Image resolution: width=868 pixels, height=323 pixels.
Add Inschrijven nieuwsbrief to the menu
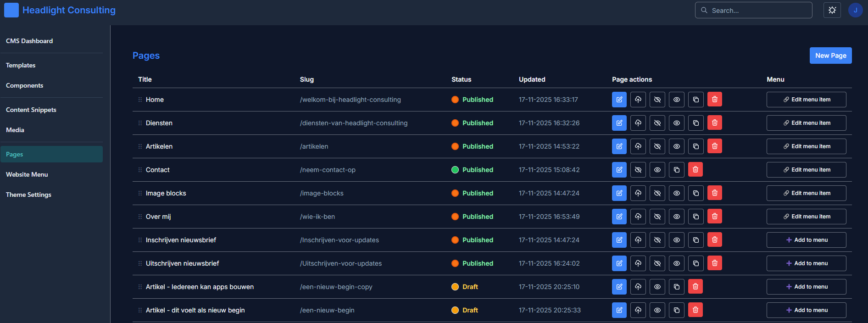point(806,240)
